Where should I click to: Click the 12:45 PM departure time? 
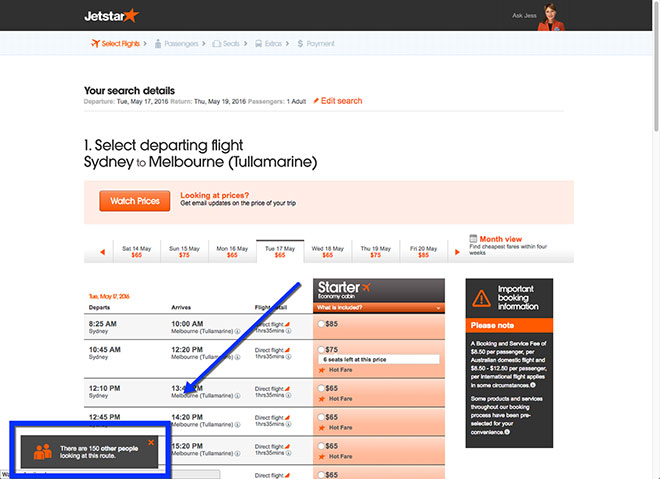104,417
